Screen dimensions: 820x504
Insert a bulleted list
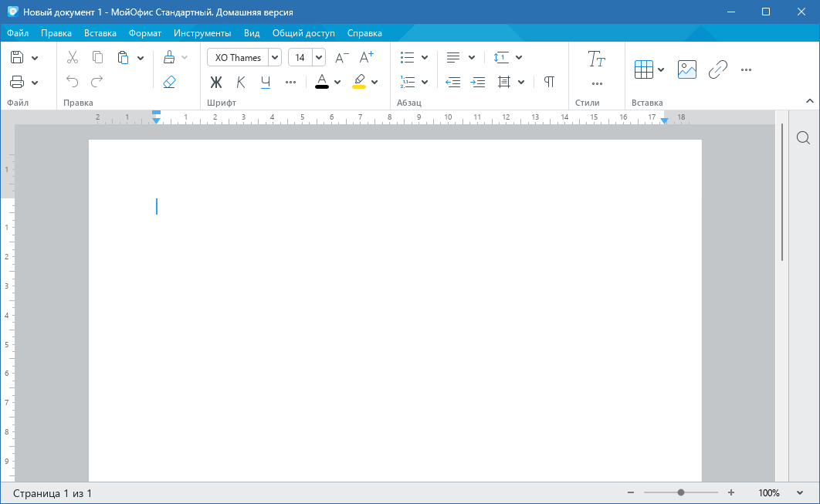[x=408, y=58]
